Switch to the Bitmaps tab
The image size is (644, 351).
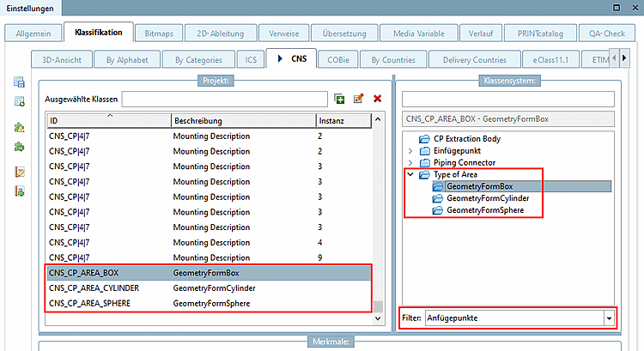click(x=160, y=33)
